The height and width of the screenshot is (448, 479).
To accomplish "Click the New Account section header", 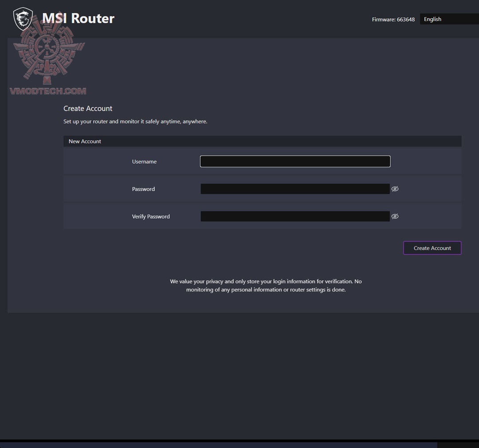I will (85, 141).
